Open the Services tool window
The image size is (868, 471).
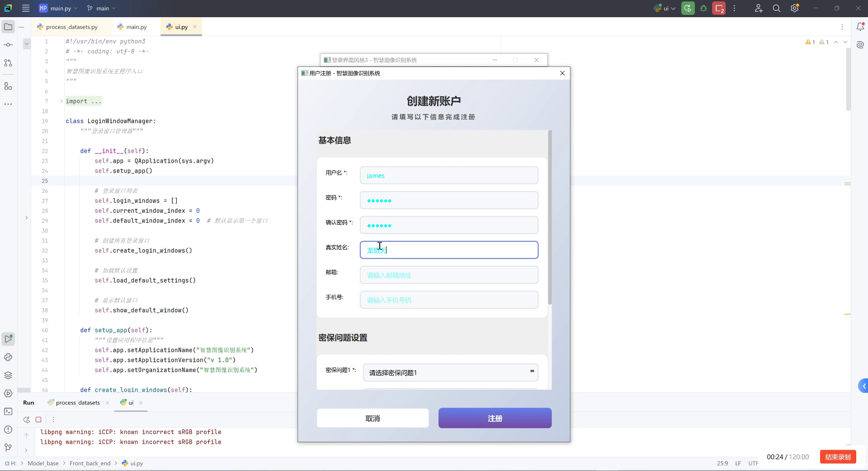click(8, 393)
